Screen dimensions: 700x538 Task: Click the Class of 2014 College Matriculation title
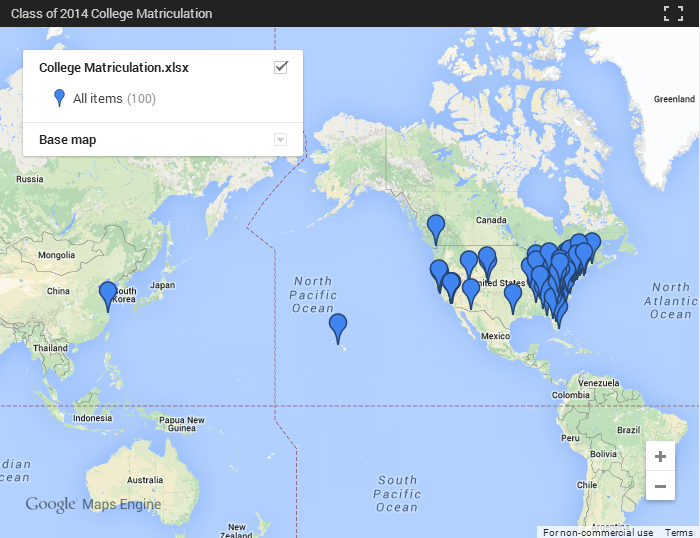(x=112, y=13)
